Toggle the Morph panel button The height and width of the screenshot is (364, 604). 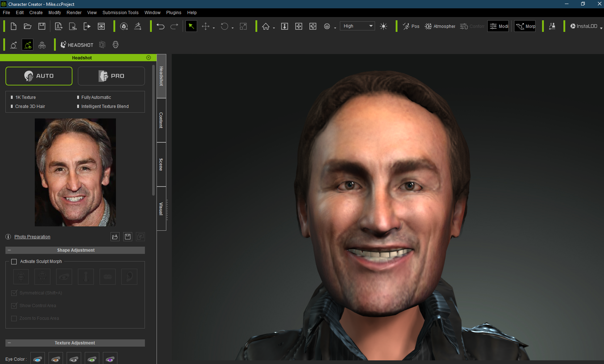point(525,26)
